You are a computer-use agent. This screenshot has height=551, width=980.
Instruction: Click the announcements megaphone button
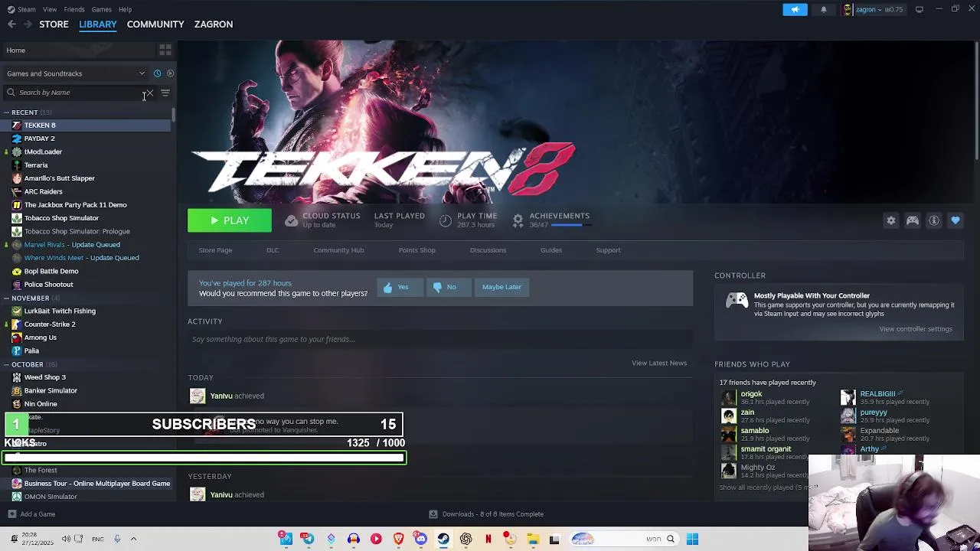pos(795,9)
